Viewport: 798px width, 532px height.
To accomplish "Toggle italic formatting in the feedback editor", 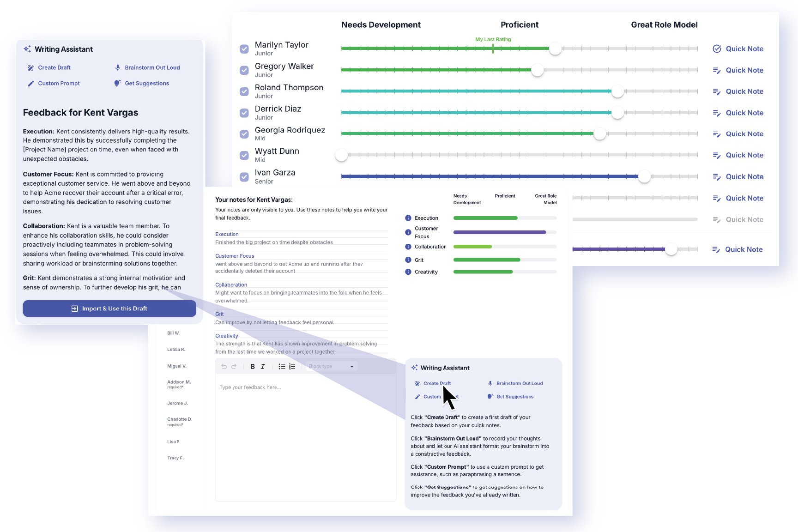I will (x=262, y=366).
